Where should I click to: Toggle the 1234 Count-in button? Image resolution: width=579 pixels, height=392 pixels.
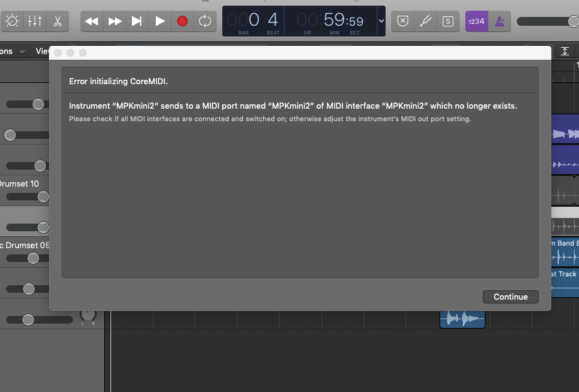[x=477, y=21]
